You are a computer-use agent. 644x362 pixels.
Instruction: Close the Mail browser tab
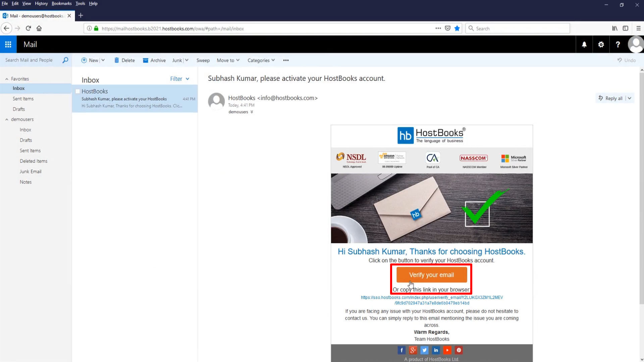(x=69, y=16)
